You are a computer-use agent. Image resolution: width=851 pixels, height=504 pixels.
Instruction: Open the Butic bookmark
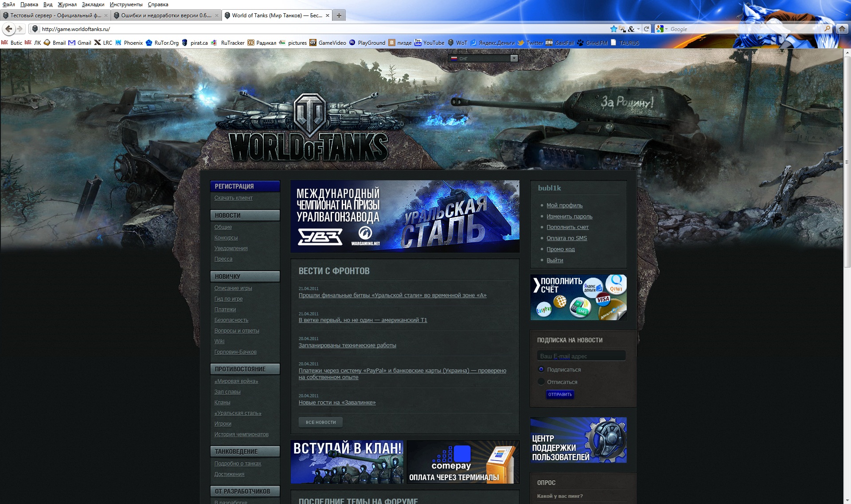coord(12,43)
